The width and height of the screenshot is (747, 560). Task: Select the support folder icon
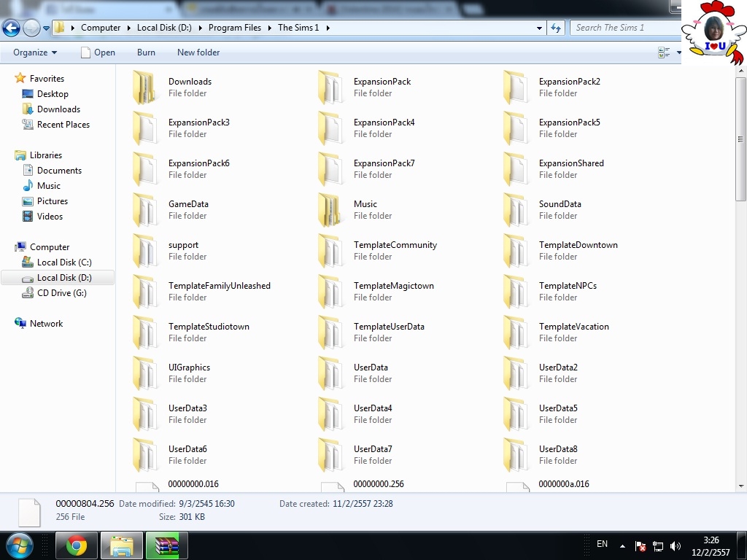point(145,251)
